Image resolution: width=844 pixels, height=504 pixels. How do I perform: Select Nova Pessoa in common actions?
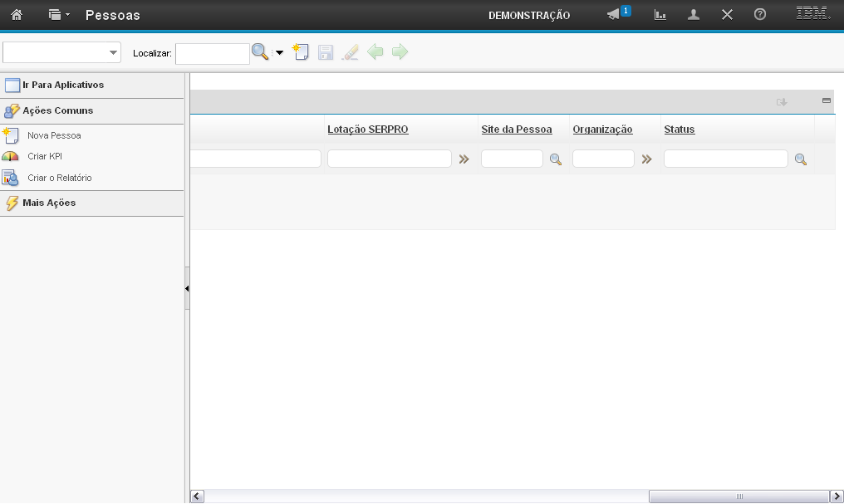[54, 135]
